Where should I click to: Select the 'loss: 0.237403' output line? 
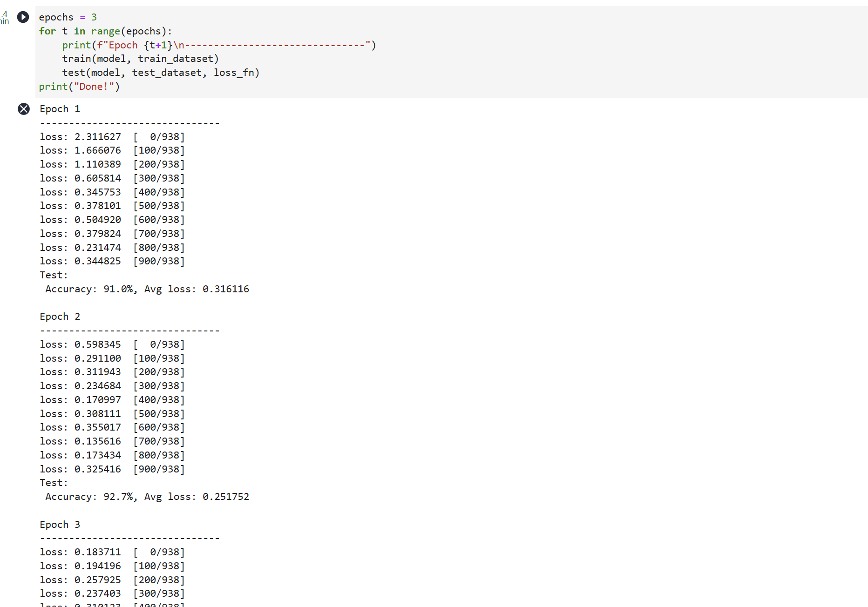[112, 594]
